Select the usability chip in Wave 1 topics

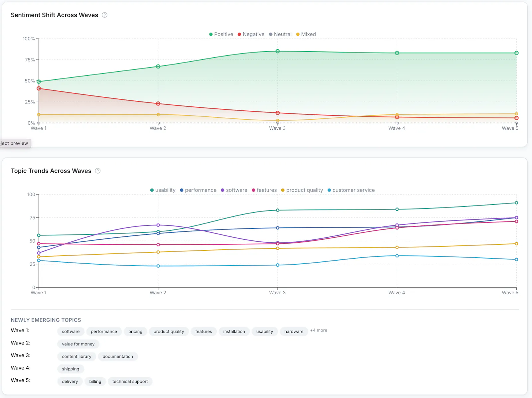point(265,332)
